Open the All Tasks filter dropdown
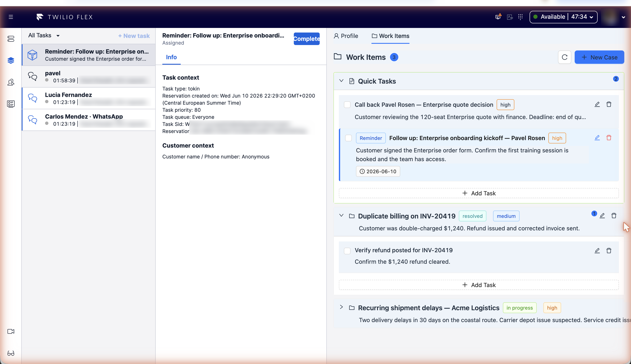 point(44,35)
